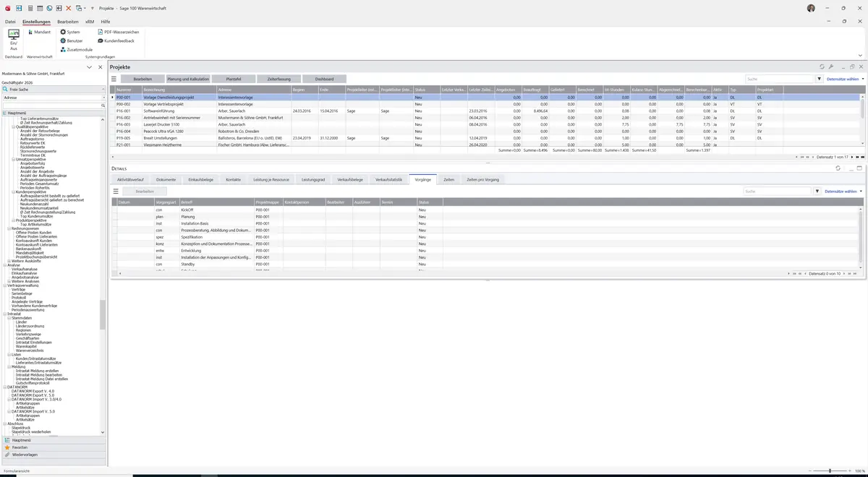Screen dimensions: 868x477
Task: Open System settings in the ribbon
Action: click(70, 33)
